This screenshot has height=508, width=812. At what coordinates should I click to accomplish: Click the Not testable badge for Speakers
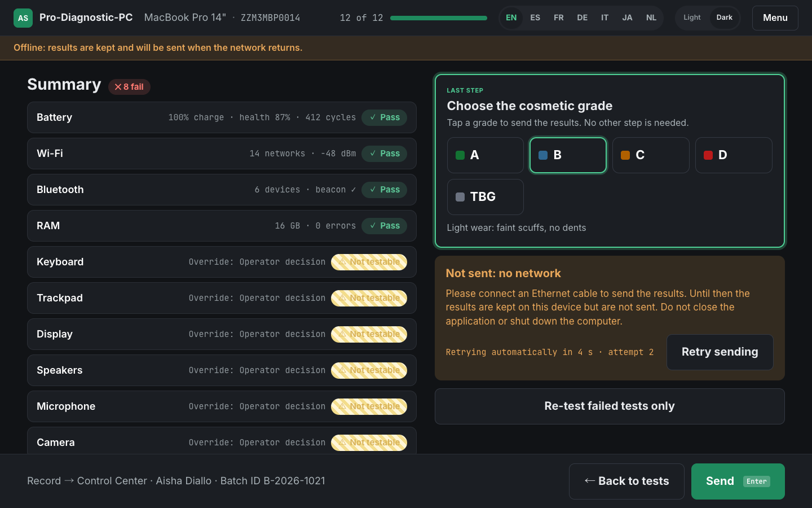369,370
